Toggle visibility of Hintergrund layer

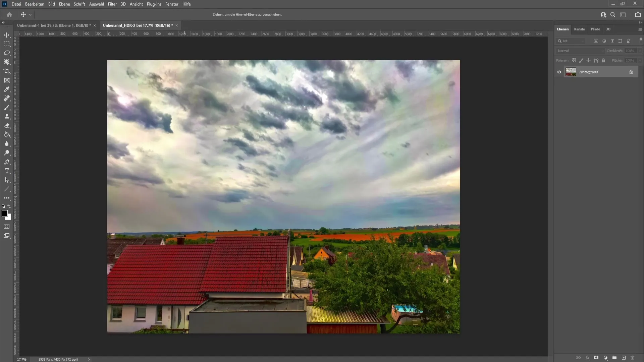coord(559,72)
